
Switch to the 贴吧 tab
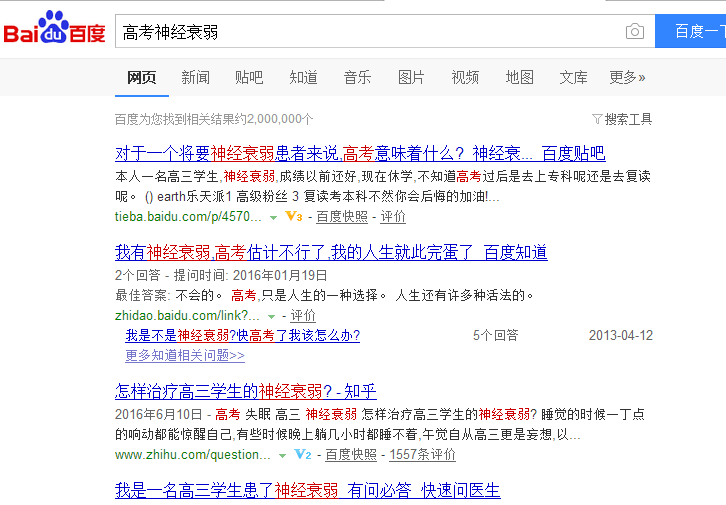(x=249, y=77)
